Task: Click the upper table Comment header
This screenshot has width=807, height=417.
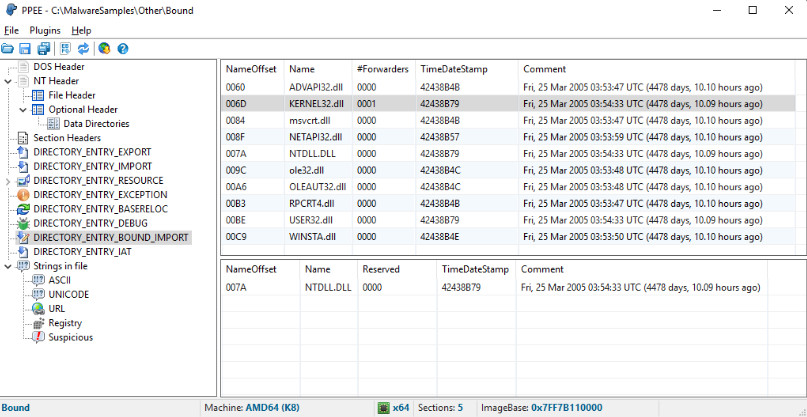Action: click(545, 69)
